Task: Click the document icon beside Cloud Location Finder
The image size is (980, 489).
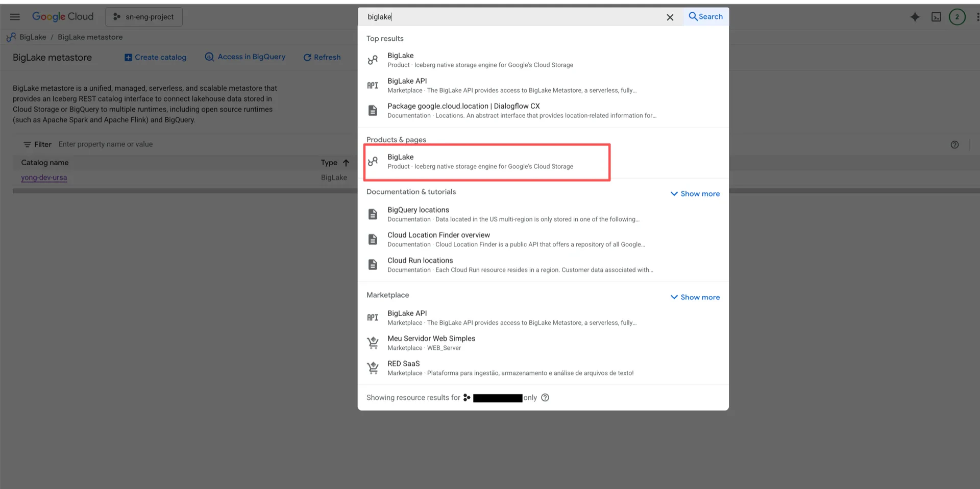Action: click(373, 239)
